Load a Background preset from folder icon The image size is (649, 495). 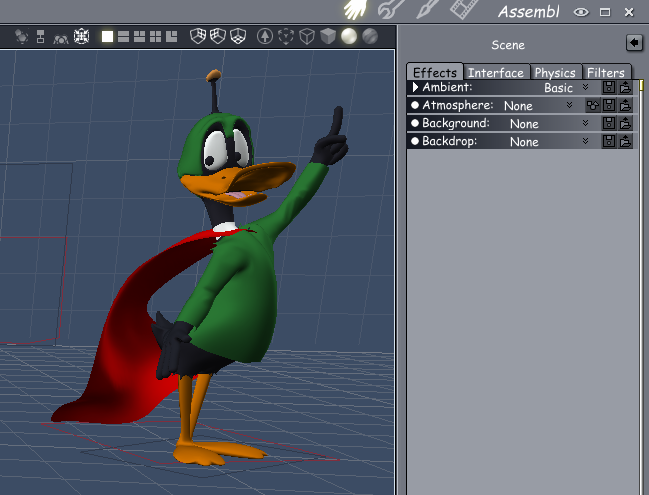point(625,123)
